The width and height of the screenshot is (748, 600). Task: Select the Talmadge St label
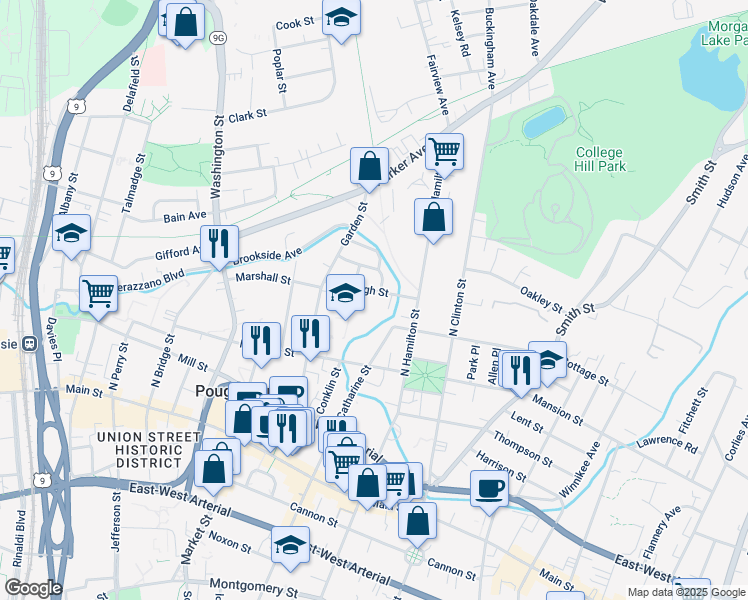click(133, 184)
